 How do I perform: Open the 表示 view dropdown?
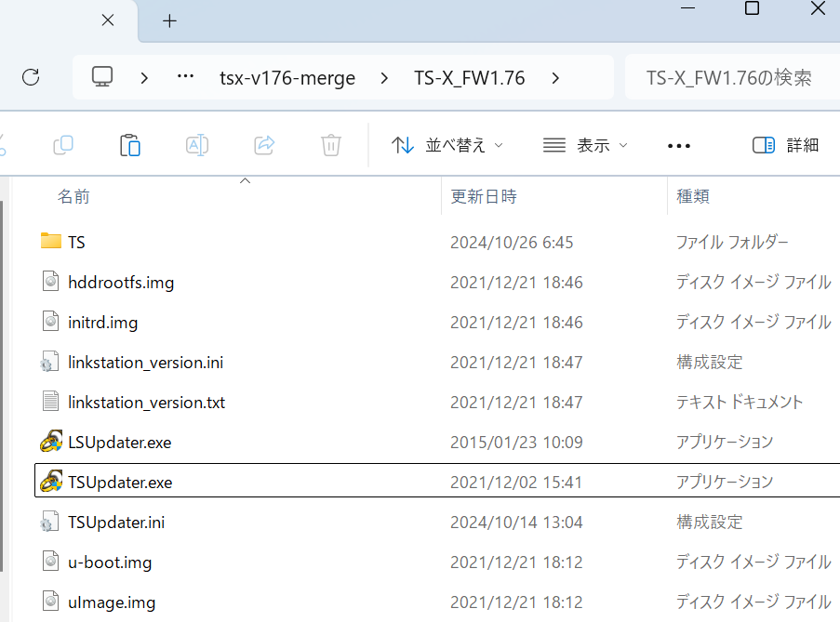coord(585,145)
